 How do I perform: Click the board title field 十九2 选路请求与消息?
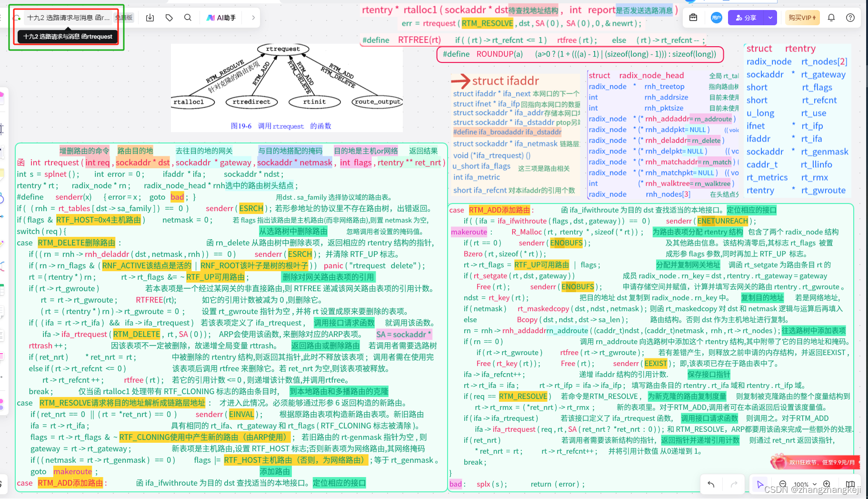(68, 18)
